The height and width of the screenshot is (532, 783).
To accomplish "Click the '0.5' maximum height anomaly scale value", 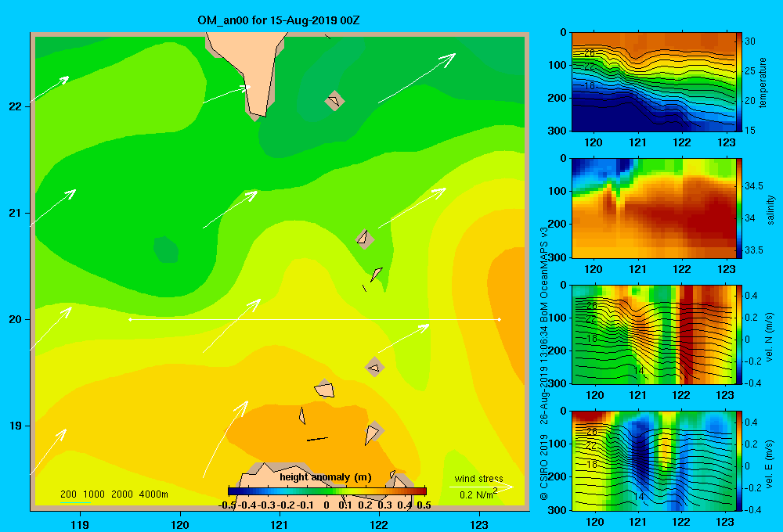I will [x=424, y=505].
